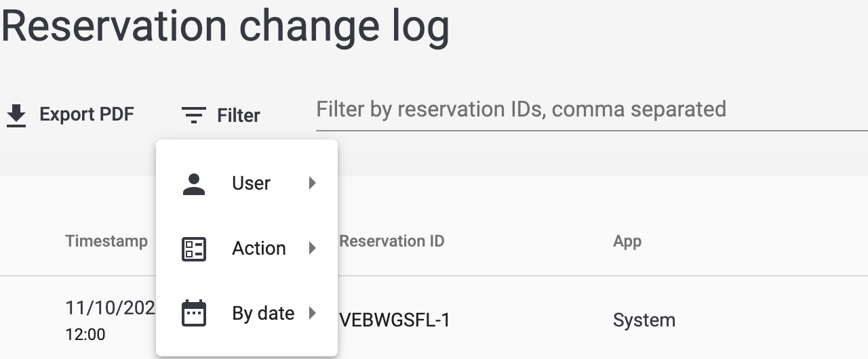This screenshot has height=359, width=868.
Task: Click the download arrow icon beside Export PDF
Action: tap(16, 116)
